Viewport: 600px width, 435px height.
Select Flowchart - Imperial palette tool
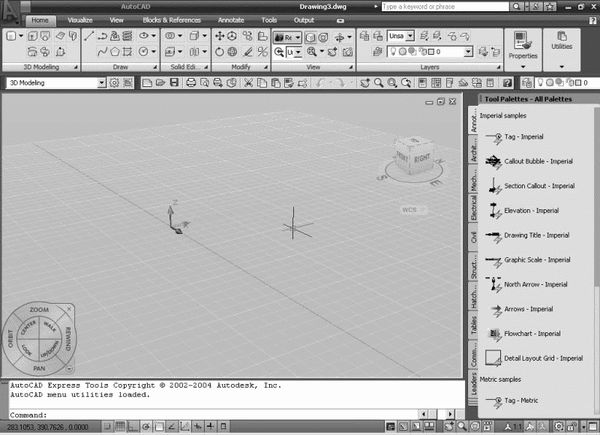[x=523, y=334]
